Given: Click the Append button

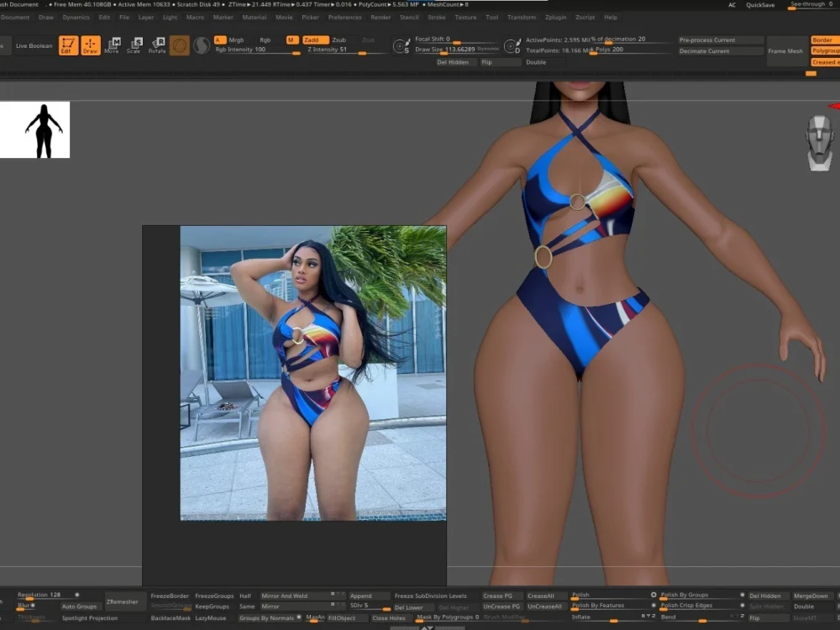Looking at the screenshot, I should [x=369, y=596].
